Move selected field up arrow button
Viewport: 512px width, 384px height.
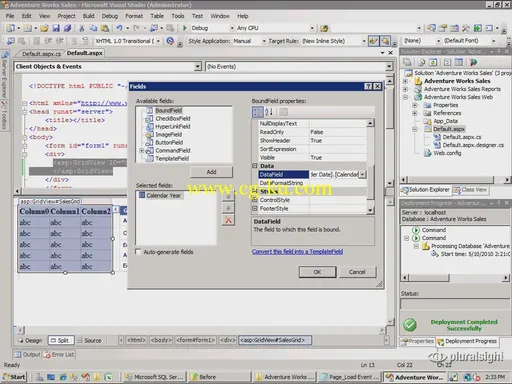coord(228,196)
